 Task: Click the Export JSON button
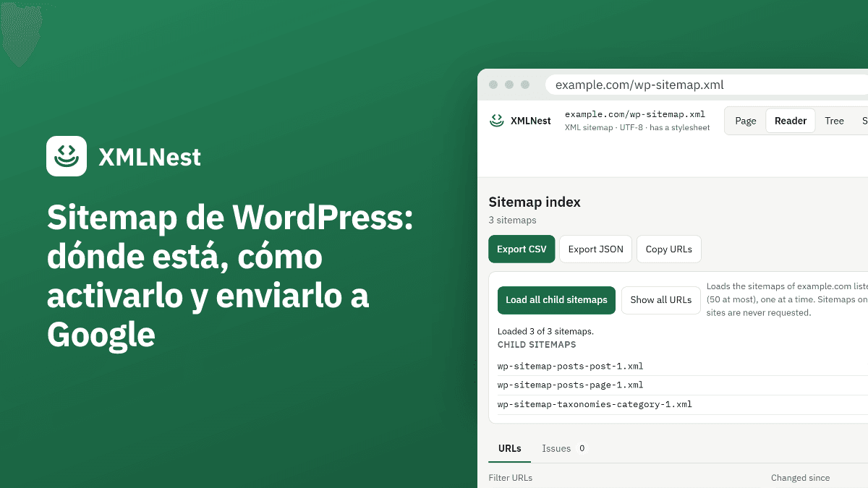pos(595,249)
